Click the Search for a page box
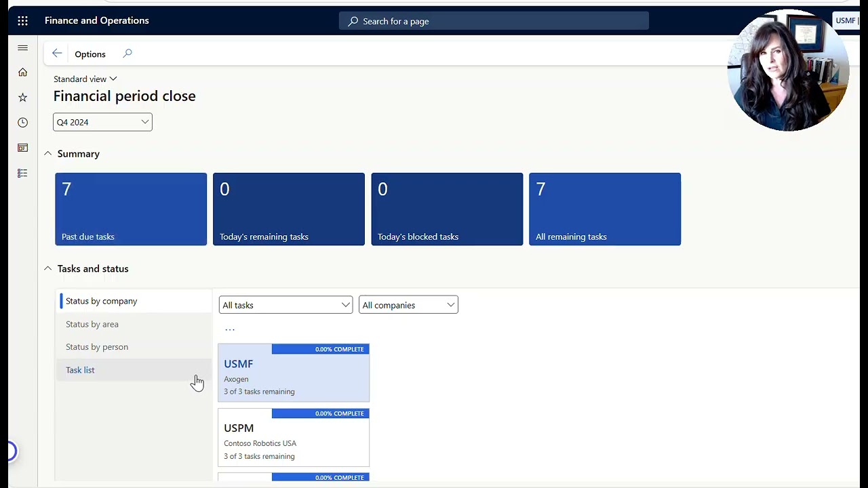 (x=494, y=21)
